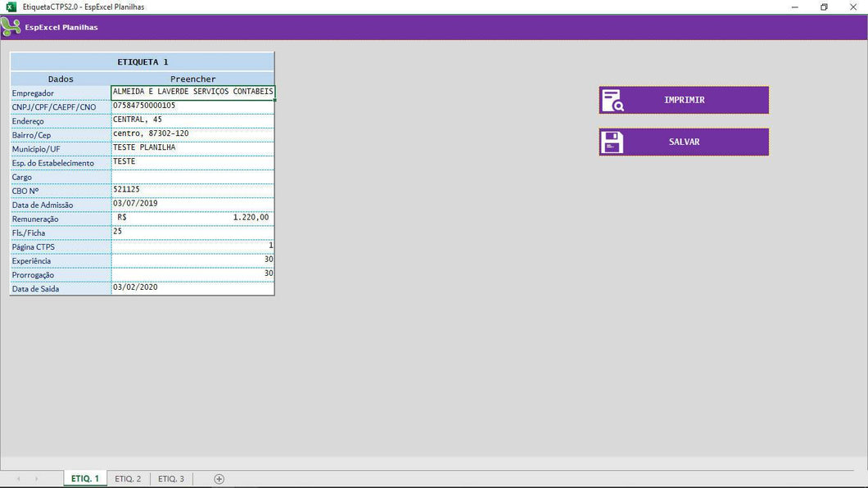
Task: Minimize the EtiquetaCTPS2.0 window
Action: [x=795, y=7]
